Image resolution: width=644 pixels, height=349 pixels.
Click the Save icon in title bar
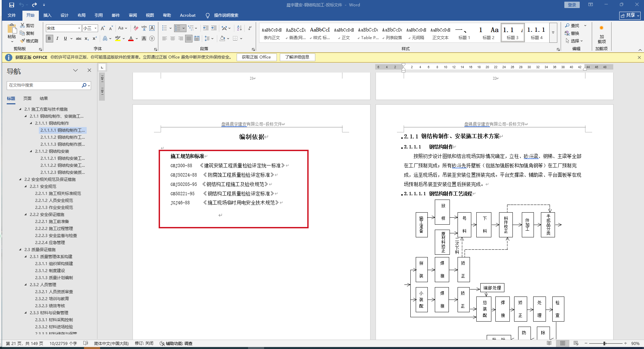click(12, 5)
